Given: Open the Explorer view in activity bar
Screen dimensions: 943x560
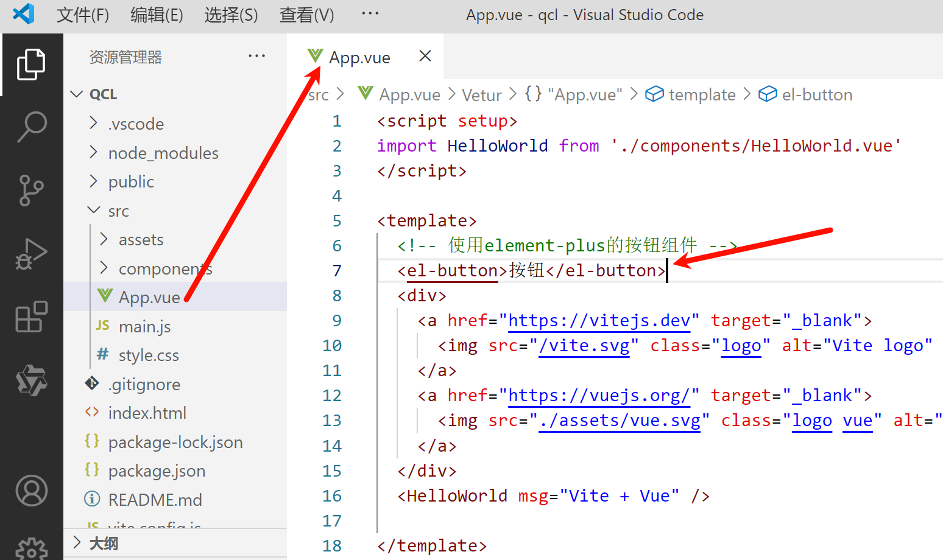Looking at the screenshot, I should point(31,64).
